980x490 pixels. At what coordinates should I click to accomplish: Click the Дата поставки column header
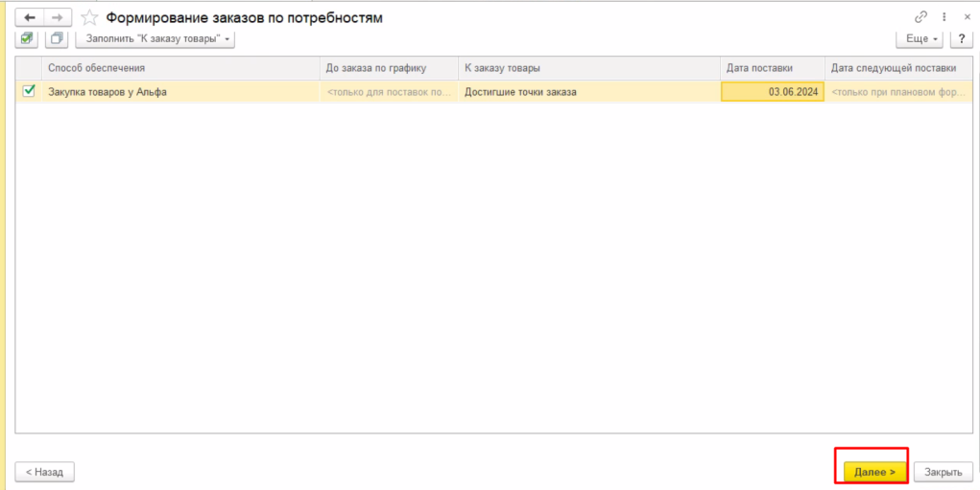(x=759, y=68)
